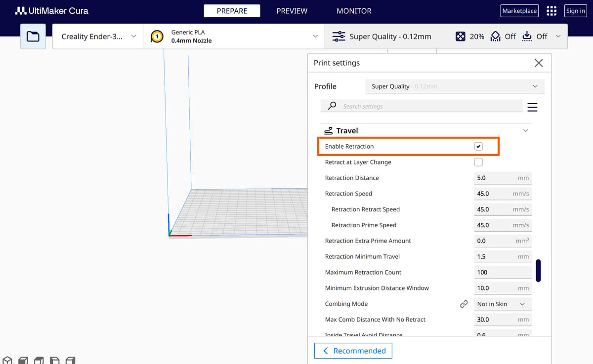Open the settings visibility hamburger menu
Screen dimensions: 593x364
[x=532, y=107]
